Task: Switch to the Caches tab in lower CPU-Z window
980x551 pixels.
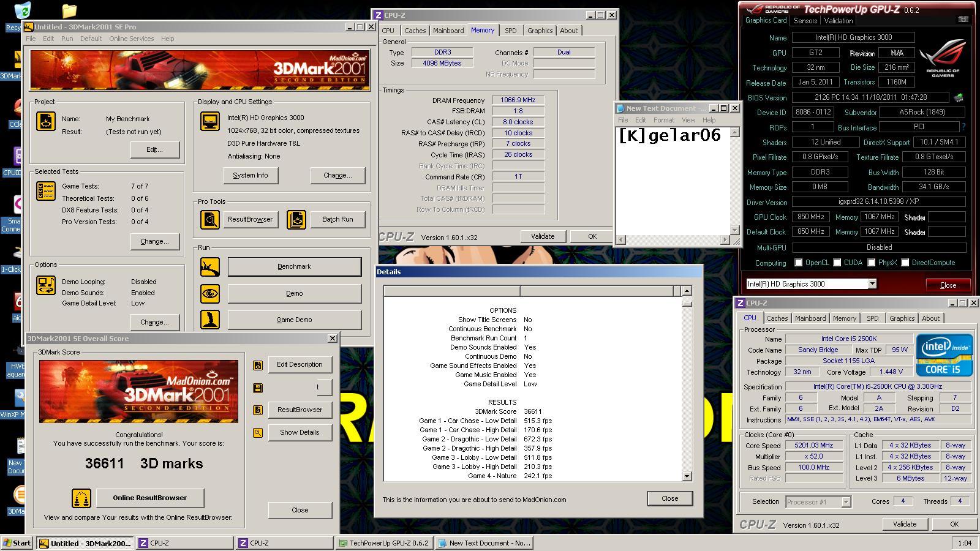Action: coord(777,318)
